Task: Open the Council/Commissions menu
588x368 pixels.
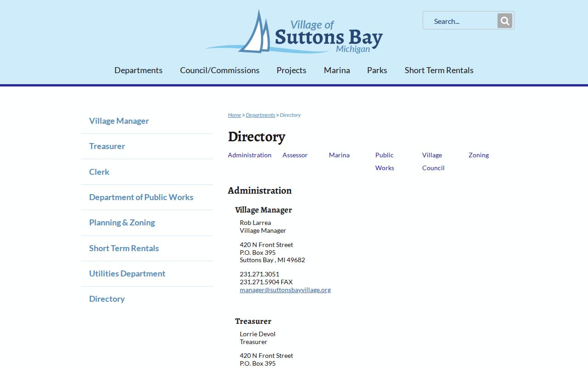Action: 220,70
